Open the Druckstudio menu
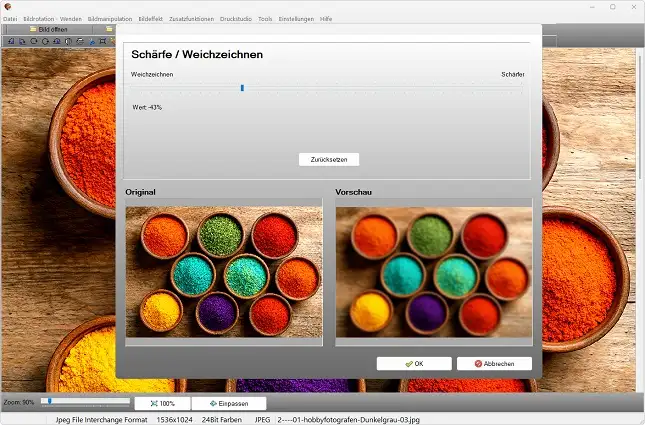The width and height of the screenshot is (645, 425). click(x=235, y=19)
